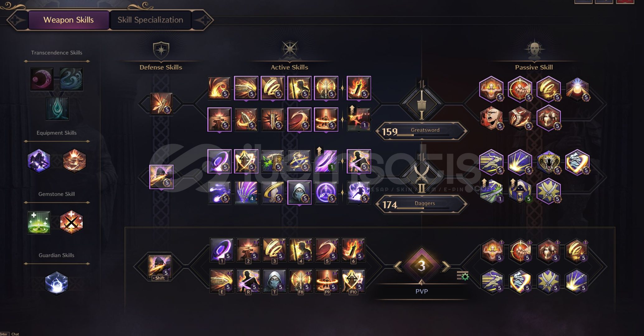This screenshot has height=336, width=644.
Task: Open the Weapon Skills tab
Action: [68, 20]
